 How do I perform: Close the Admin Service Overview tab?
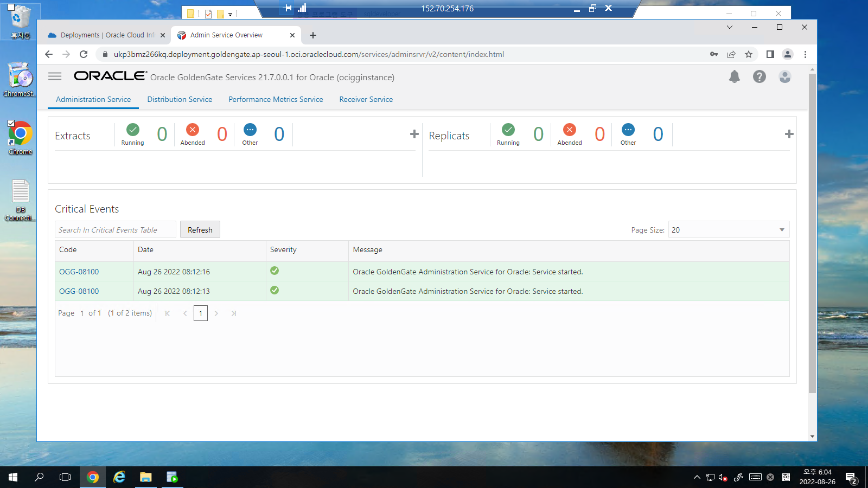point(292,35)
